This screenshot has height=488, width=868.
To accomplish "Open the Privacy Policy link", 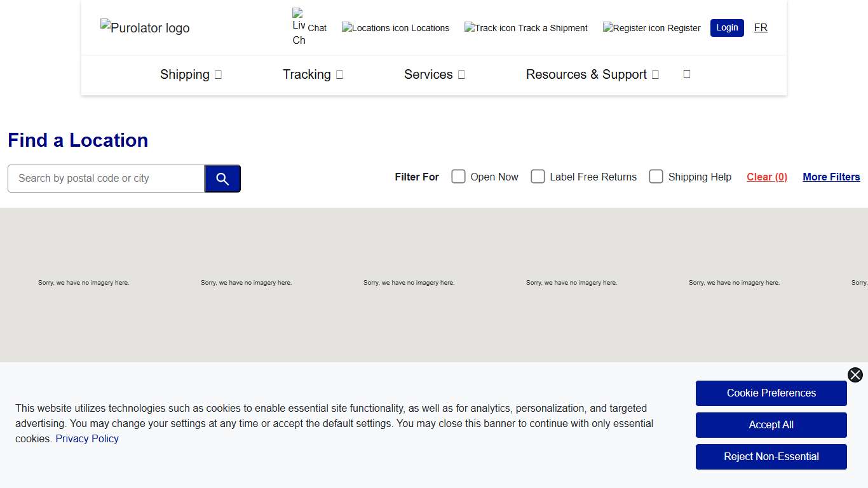I will (87, 438).
